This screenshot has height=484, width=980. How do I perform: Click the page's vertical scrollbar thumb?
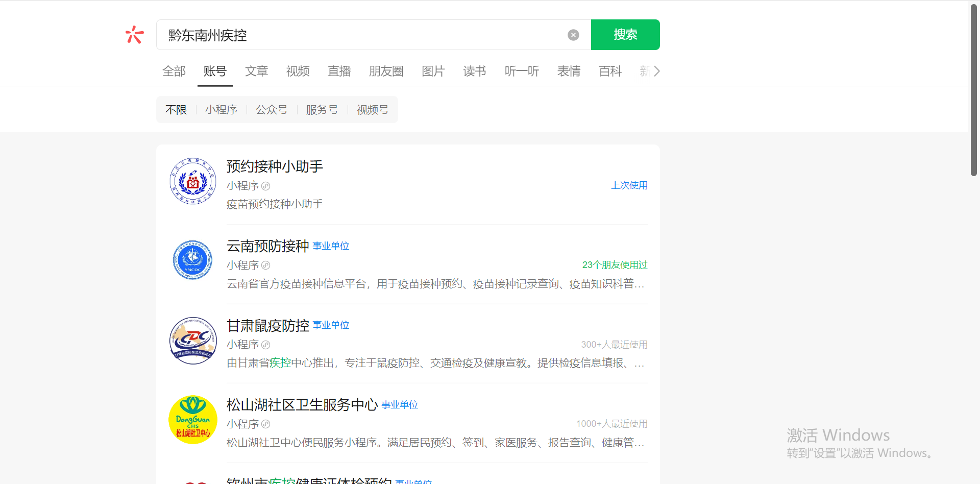point(974,90)
